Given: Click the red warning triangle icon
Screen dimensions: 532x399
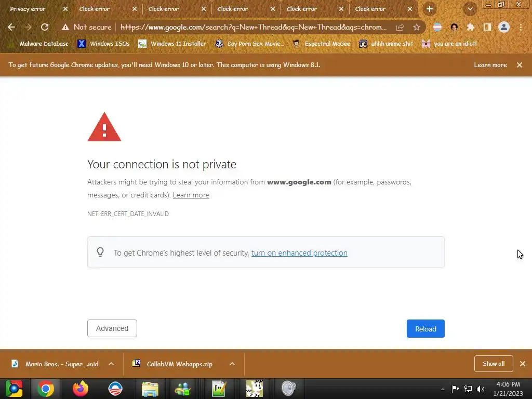Looking at the screenshot, I should (x=104, y=127).
